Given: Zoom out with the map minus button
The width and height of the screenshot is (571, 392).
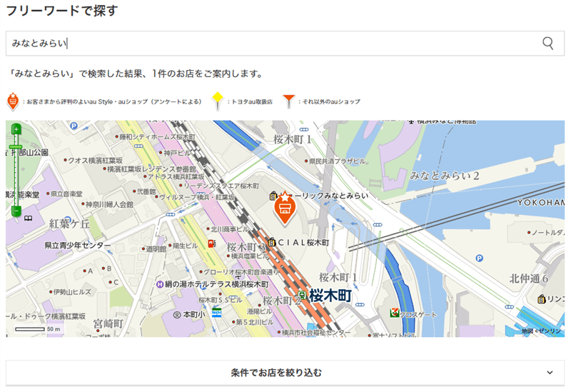Looking at the screenshot, I should click(x=16, y=211).
